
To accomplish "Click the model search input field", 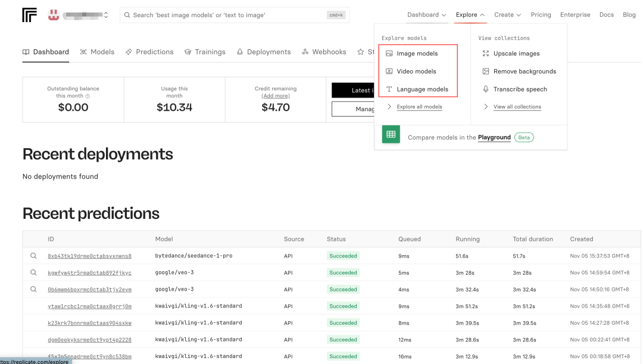I will [226, 15].
